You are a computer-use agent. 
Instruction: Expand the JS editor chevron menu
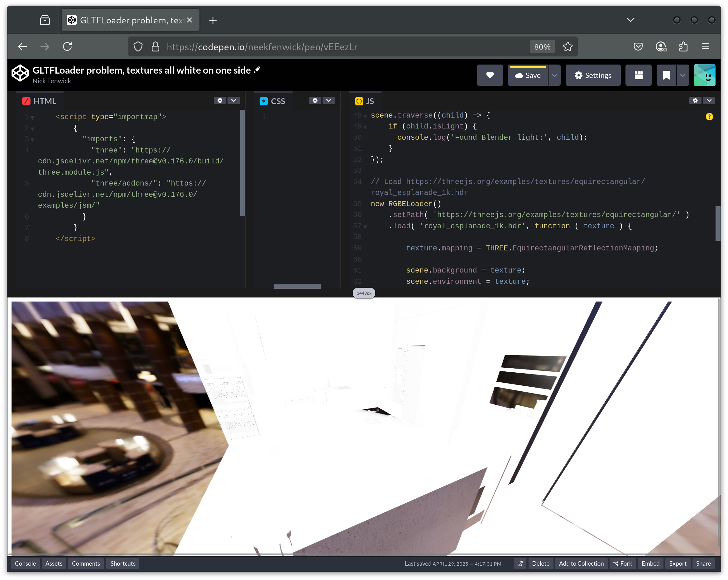point(709,100)
